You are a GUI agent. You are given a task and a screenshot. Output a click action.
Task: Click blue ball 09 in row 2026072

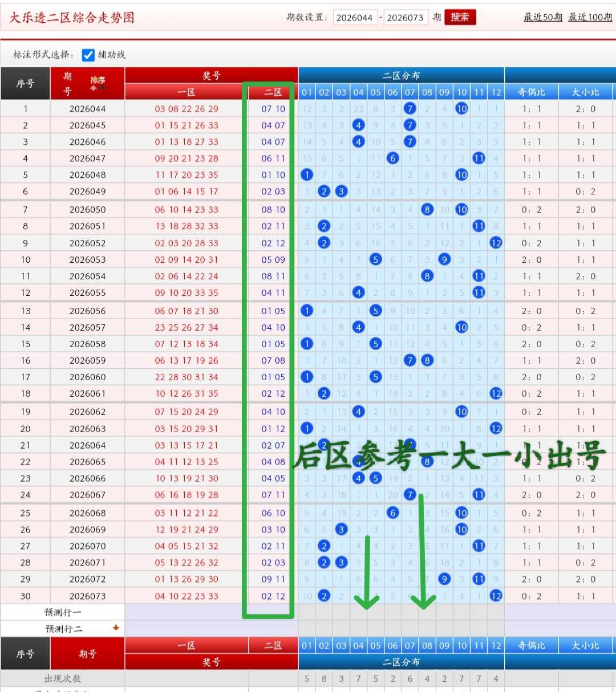point(444,579)
